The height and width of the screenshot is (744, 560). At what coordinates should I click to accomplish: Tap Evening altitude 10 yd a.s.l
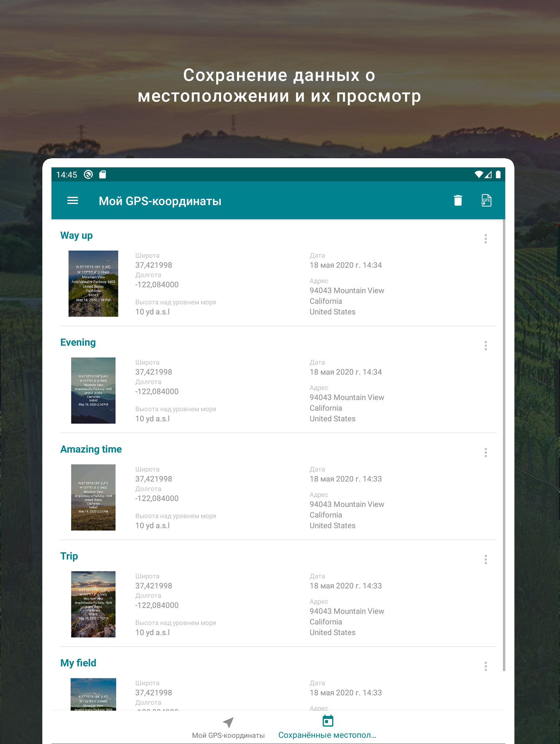152,418
